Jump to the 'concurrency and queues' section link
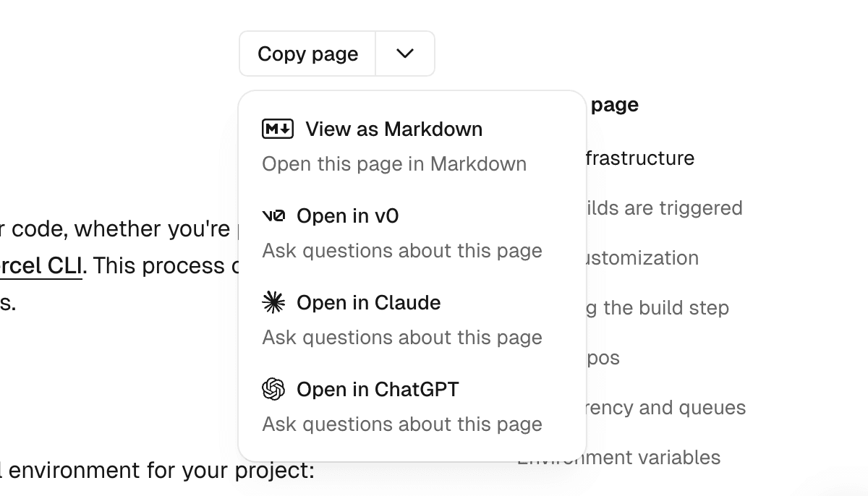 (x=665, y=408)
